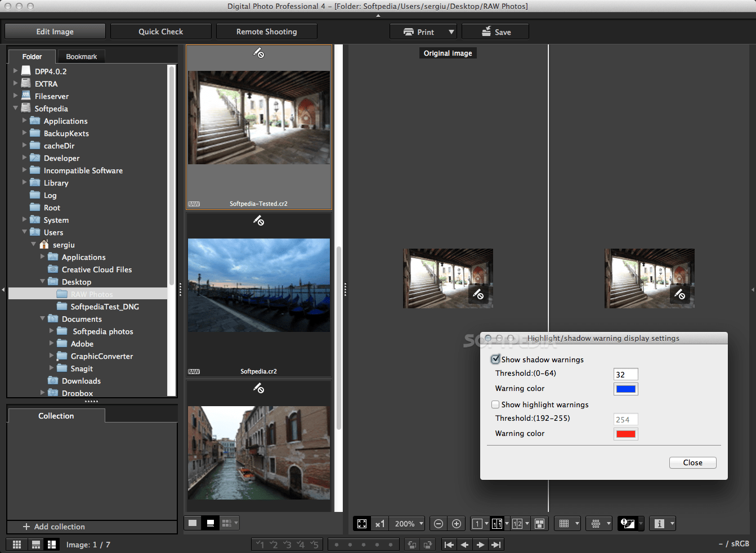
Task: Open the Print button dropdown arrow
Action: tap(451, 32)
